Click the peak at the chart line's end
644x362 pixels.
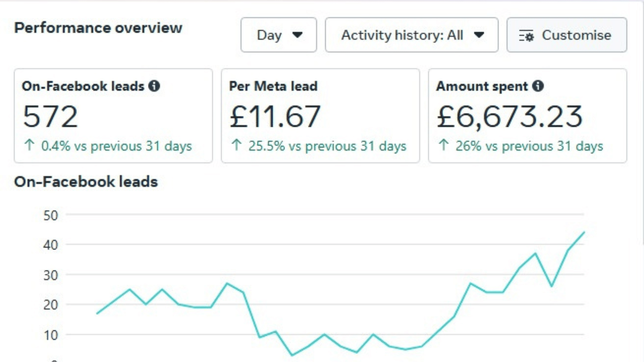(x=584, y=232)
